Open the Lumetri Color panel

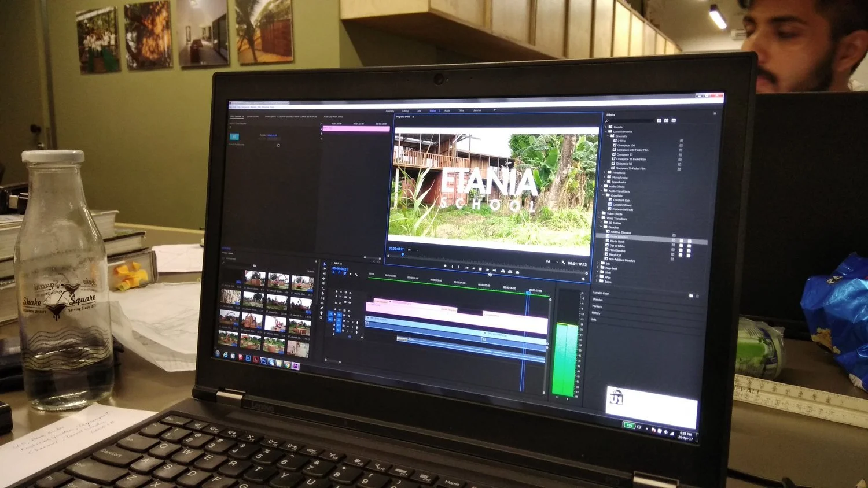pos(601,293)
